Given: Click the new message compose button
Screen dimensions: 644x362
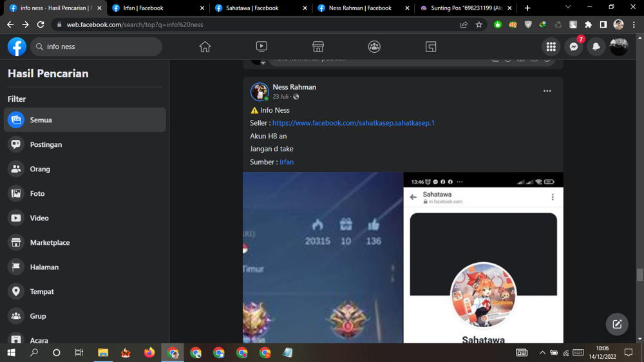Looking at the screenshot, I should click(617, 324).
